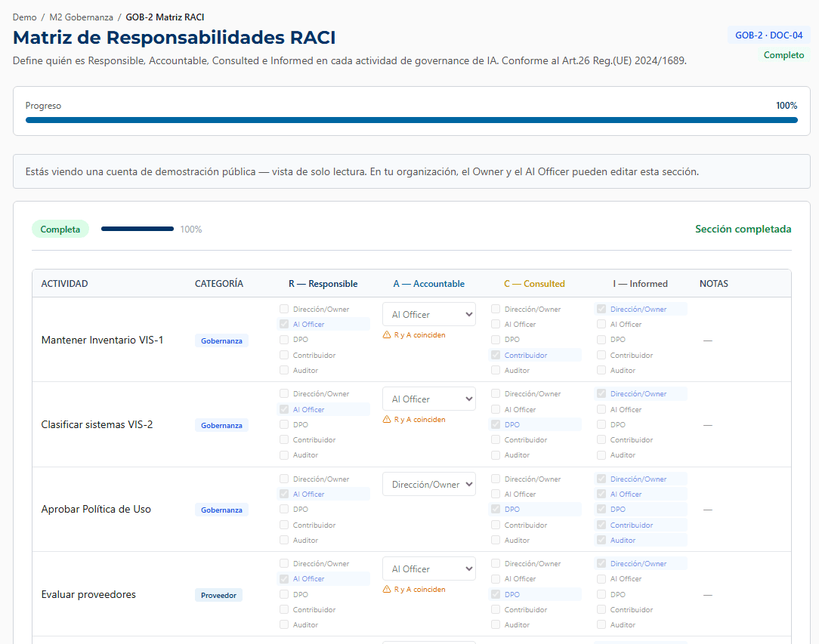The image size is (819, 644).
Task: Toggle Consulted Contribuidor checkbox for Mantener Inventario
Action: click(496, 355)
